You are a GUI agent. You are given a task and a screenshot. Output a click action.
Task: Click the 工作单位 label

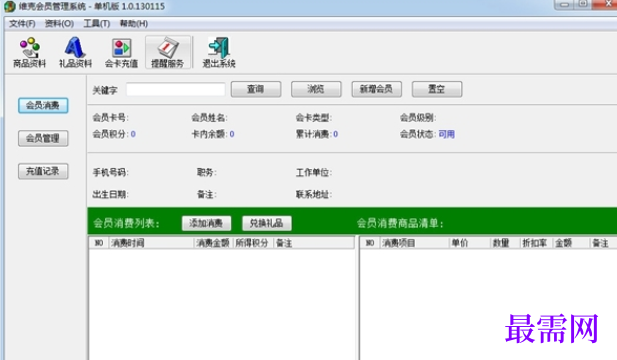point(314,172)
